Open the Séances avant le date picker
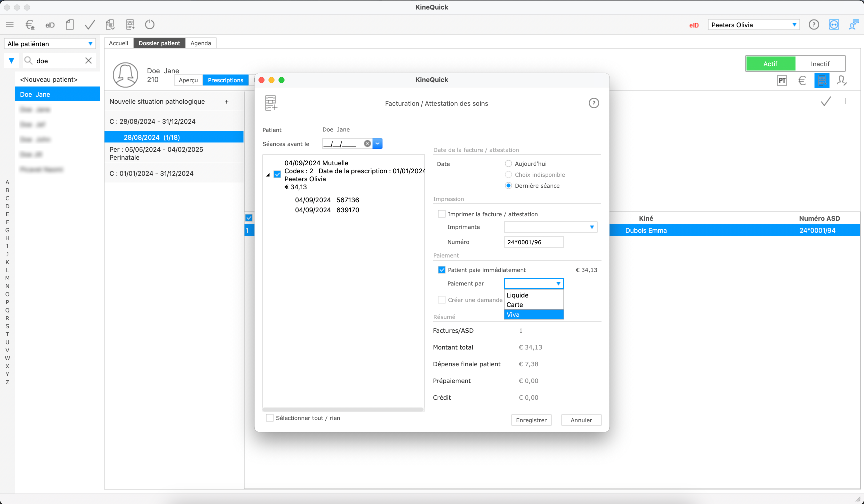This screenshot has width=864, height=504. coord(377,144)
